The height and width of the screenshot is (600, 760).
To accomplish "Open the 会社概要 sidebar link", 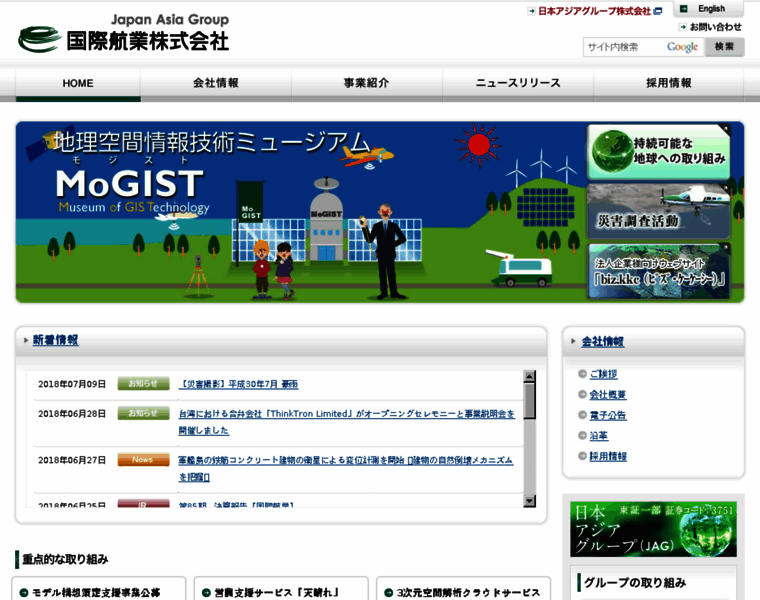I will tap(608, 395).
